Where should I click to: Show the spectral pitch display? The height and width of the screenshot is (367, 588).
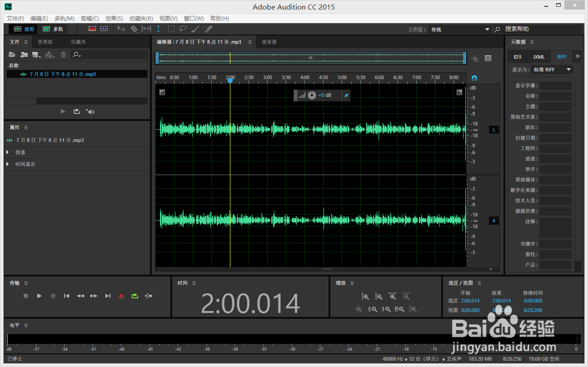click(104, 29)
